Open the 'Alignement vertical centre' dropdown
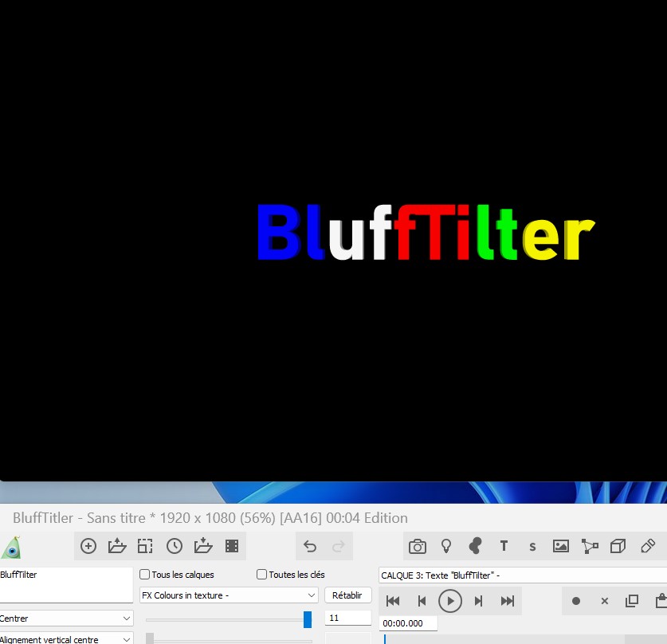The height and width of the screenshot is (644, 667). (66, 639)
